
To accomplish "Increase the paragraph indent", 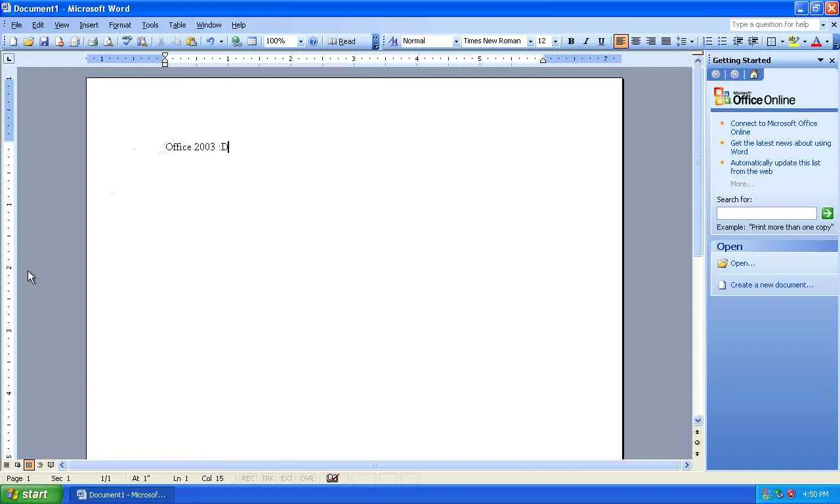I will 753,41.
